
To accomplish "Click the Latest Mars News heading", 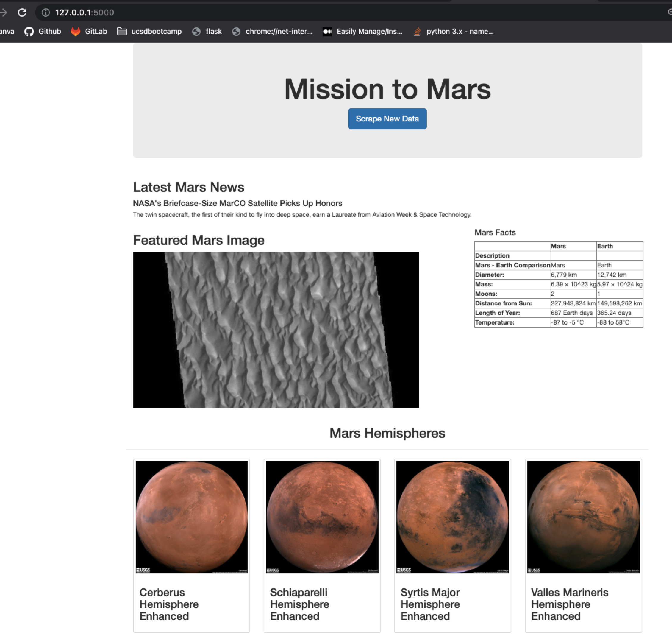I will pos(188,187).
